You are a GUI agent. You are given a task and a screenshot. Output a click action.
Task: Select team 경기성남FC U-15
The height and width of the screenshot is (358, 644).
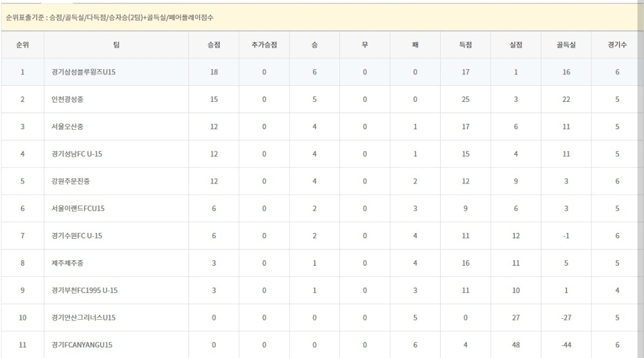[x=77, y=154]
